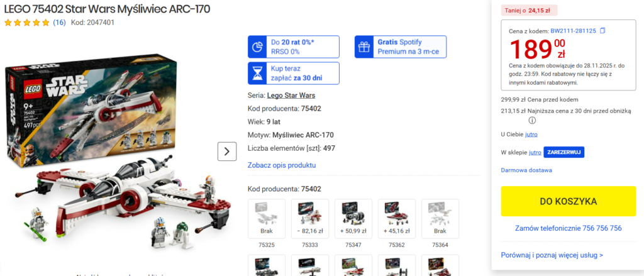Screen dimensions: 644x276
Task: Select unavailable set 75325 thumbnail
Action: coord(267,219)
